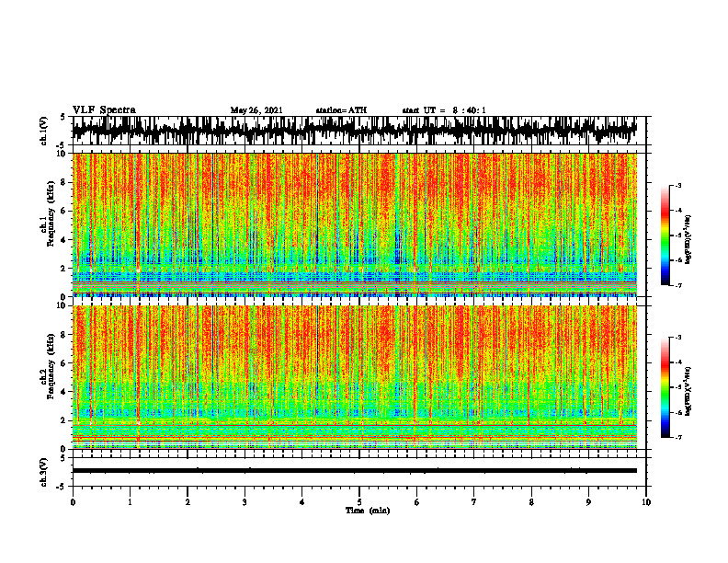Click time axis tick label "7"
Screen dimensions: 728x563
(x=474, y=502)
